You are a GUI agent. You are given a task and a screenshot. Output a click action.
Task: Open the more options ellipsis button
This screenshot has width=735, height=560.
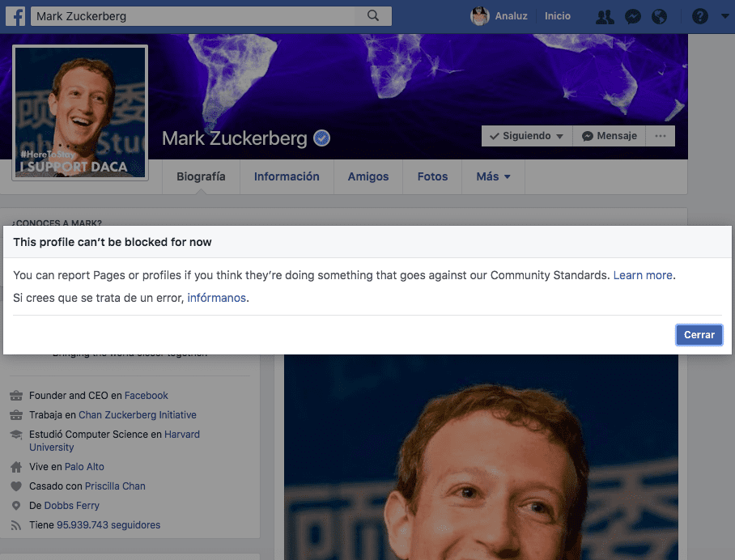point(661,136)
